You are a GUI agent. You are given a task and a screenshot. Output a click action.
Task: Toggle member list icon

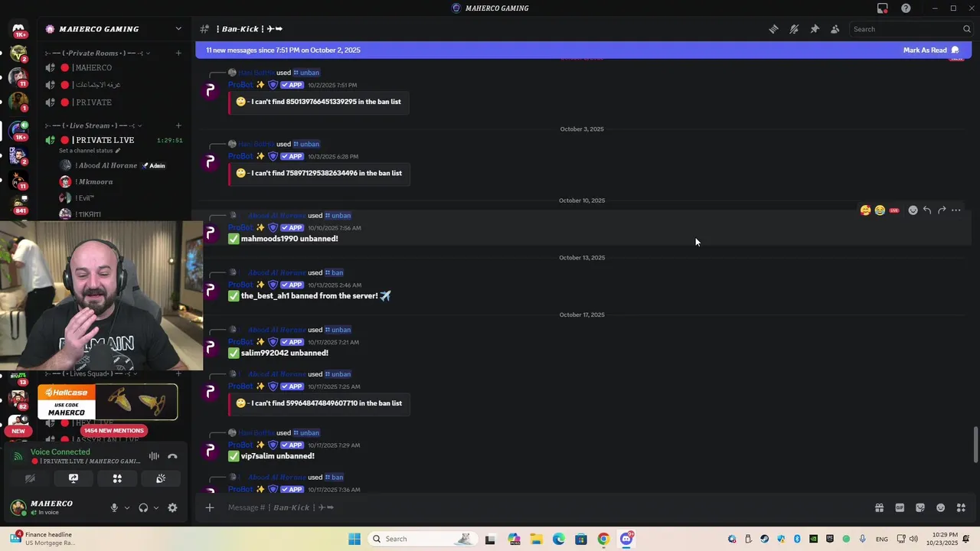835,29
